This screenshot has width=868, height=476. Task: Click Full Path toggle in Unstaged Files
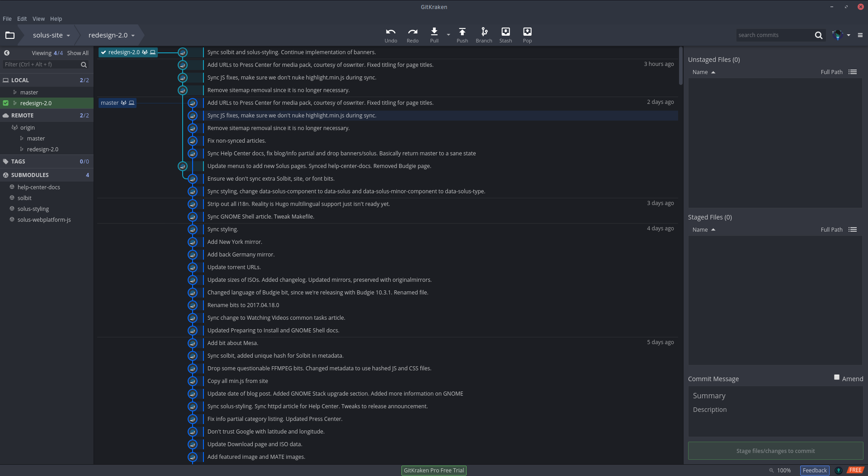[831, 72]
